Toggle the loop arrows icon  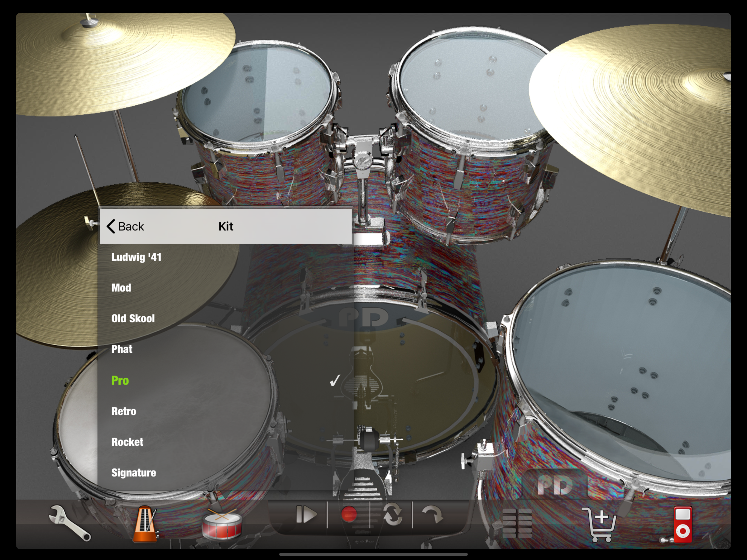coord(392,515)
